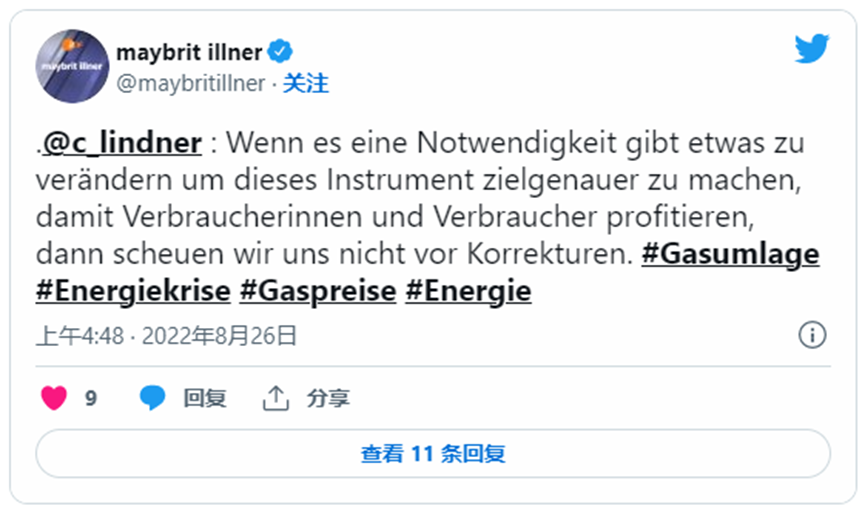Click the share upload arrow icon
Image resolution: width=865 pixels, height=509 pixels.
[x=276, y=398]
